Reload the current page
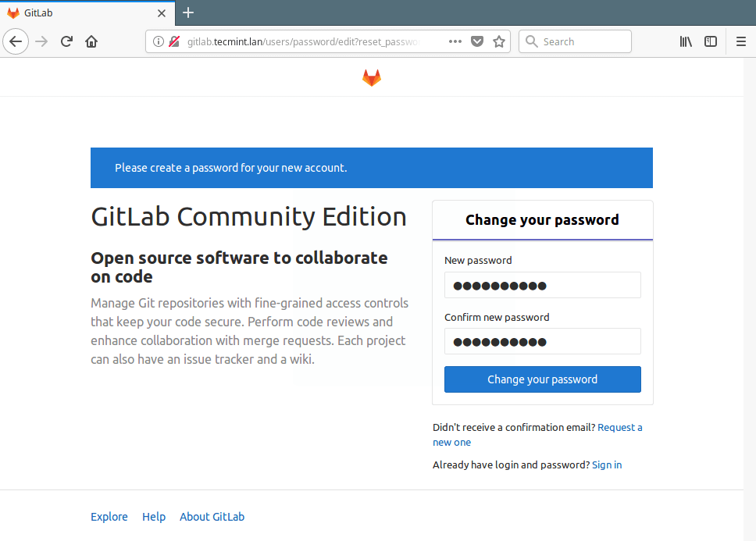Image resolution: width=756 pixels, height=541 pixels. point(66,41)
